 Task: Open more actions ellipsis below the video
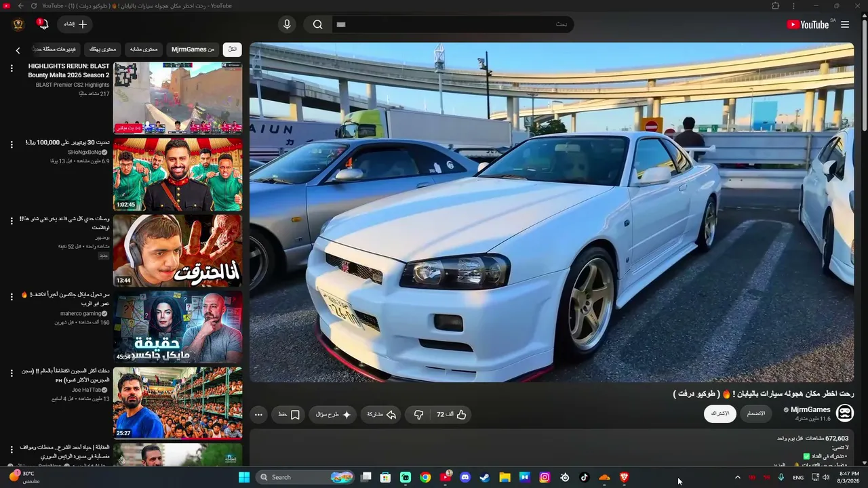[258, 415]
